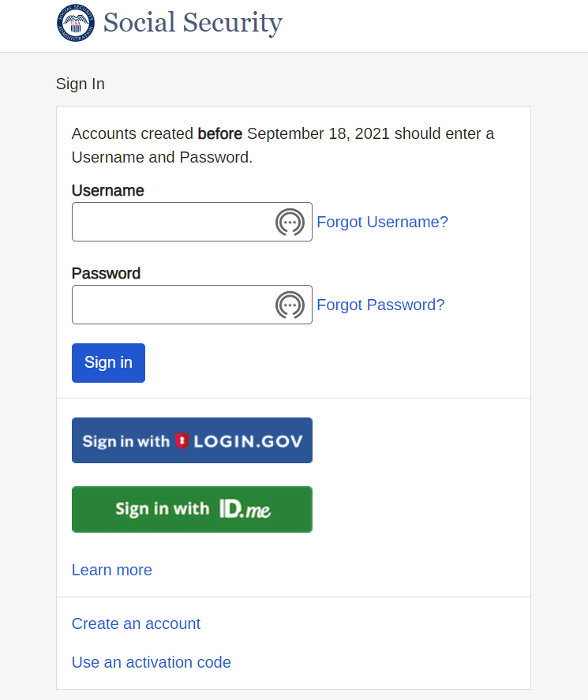
Task: Follow the Learn more link
Action: pos(112,570)
